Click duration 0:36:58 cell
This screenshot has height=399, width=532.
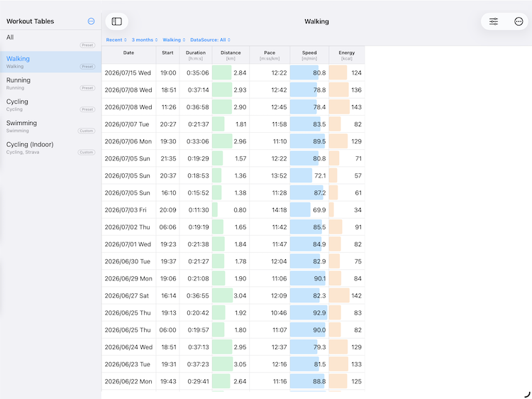click(197, 107)
